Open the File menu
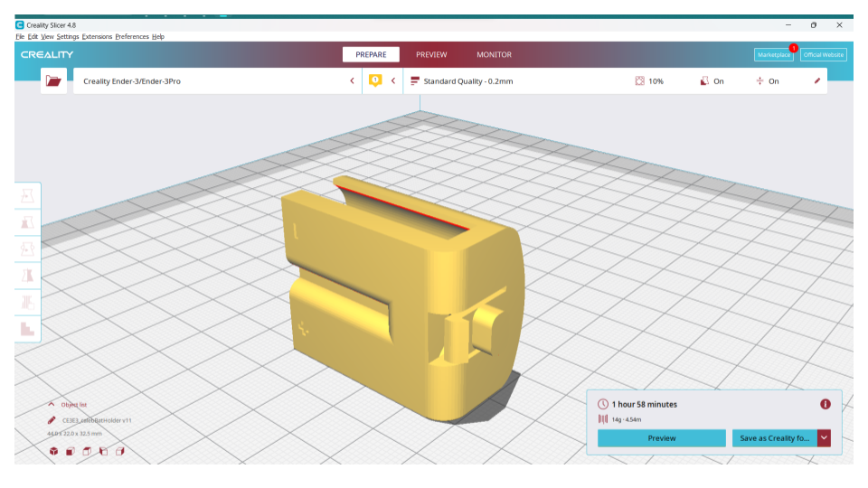The height and width of the screenshot is (488, 868). [x=20, y=36]
